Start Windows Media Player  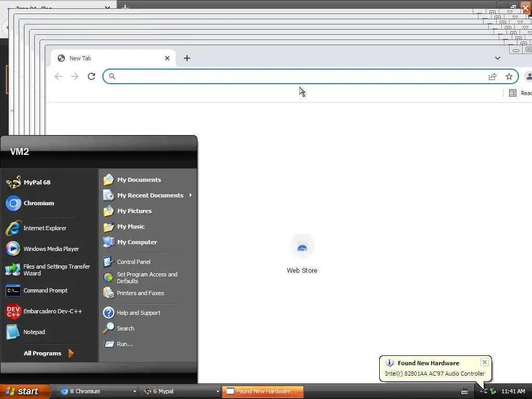tap(49, 249)
